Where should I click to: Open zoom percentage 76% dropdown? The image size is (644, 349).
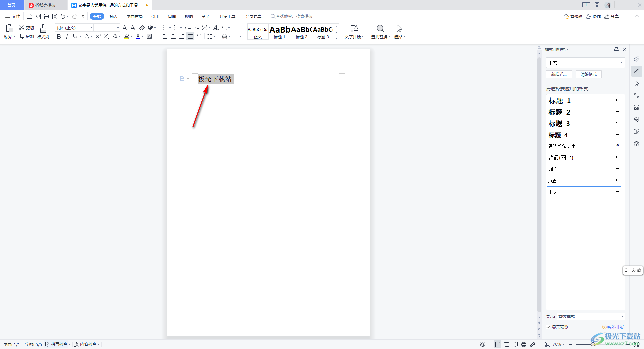point(558,344)
